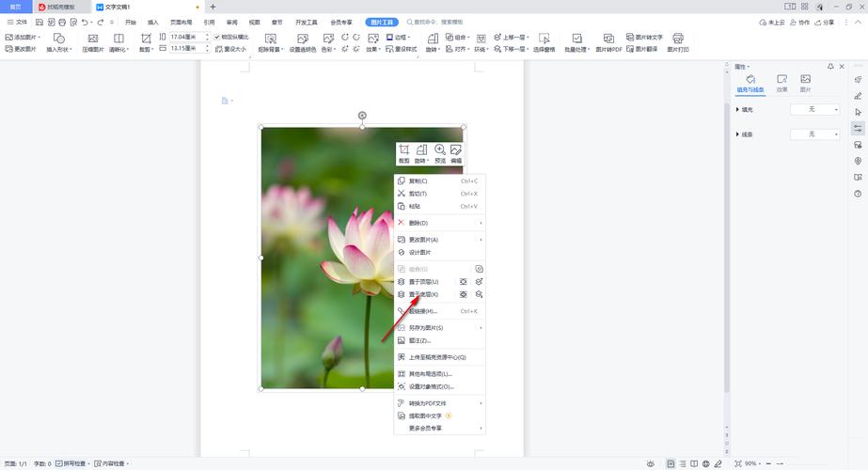Click Reset Style (重设样式) button

(402, 49)
